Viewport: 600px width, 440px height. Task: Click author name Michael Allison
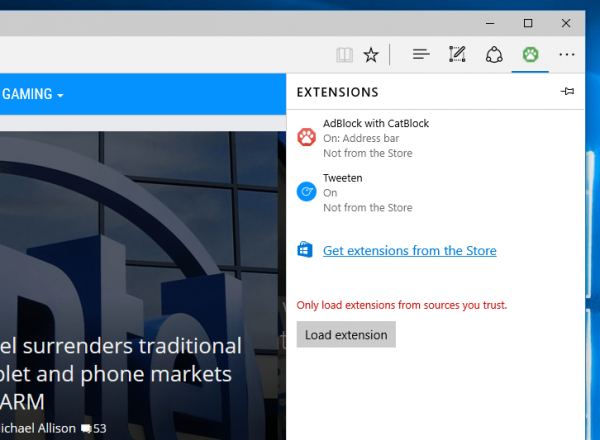(x=38, y=428)
